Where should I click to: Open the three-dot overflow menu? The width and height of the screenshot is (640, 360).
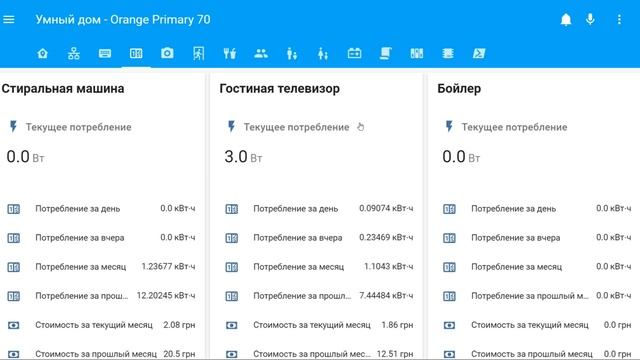pyautogui.click(x=619, y=20)
